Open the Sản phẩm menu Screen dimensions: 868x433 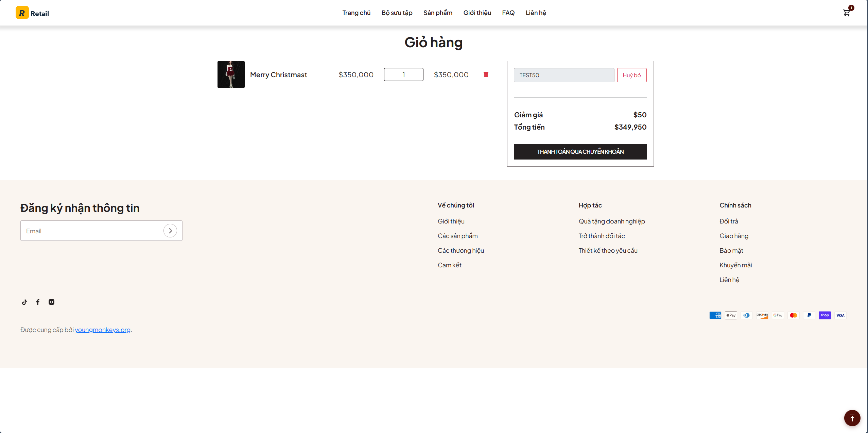click(x=438, y=13)
